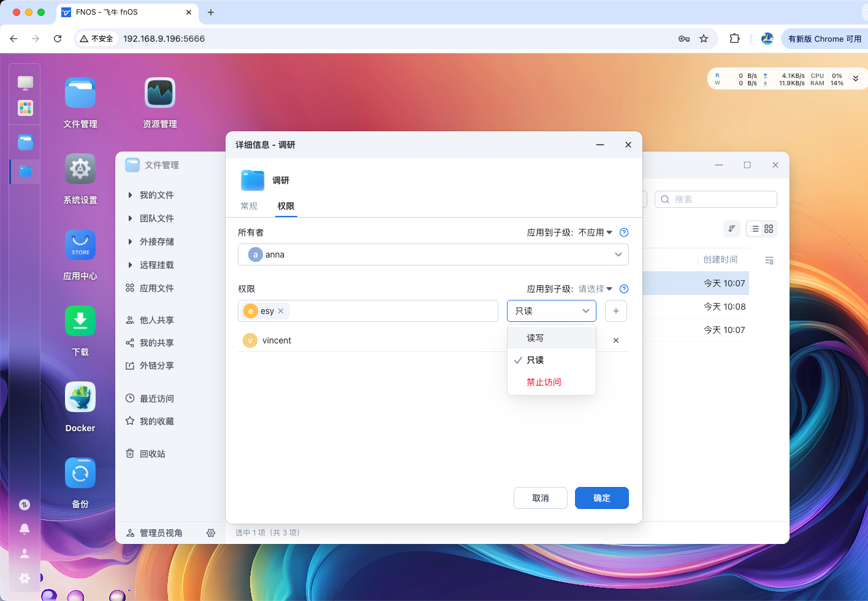Screen dimensions: 868x601
Task: Expand the 我的文件 tree node
Action: pyautogui.click(x=130, y=195)
